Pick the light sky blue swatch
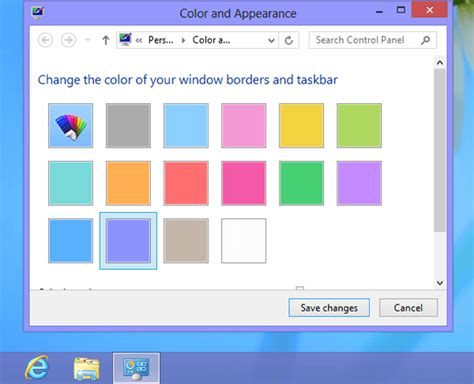Image resolution: width=474 pixels, height=384 pixels. [186, 125]
